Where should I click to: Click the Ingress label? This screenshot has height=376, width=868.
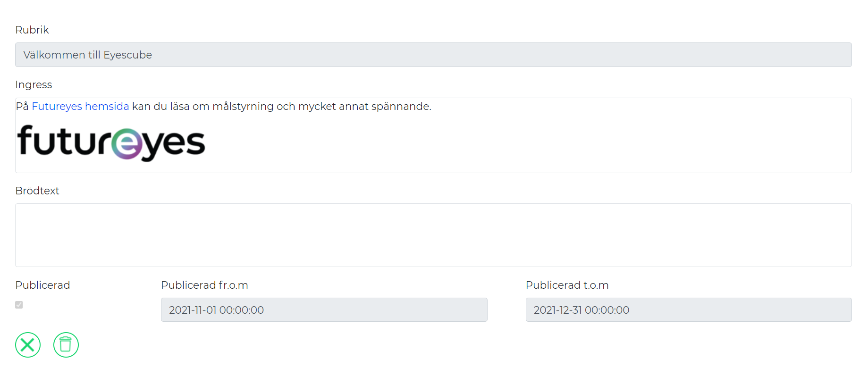(x=34, y=85)
